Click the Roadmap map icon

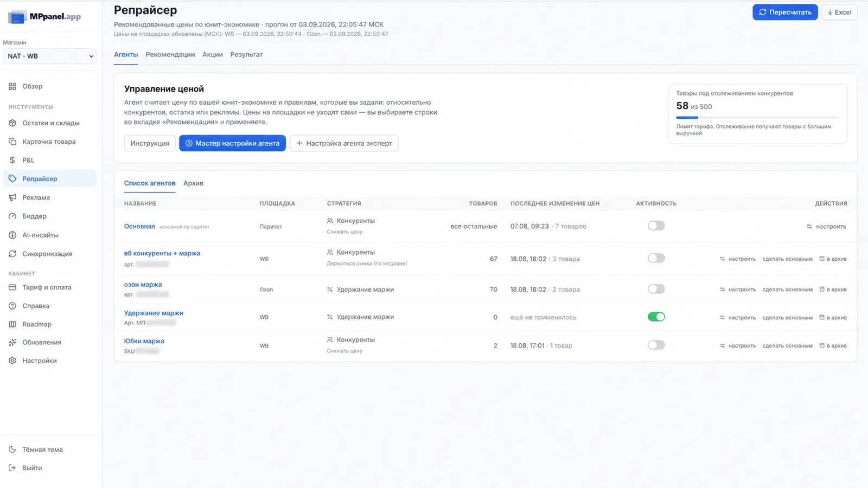[12, 324]
